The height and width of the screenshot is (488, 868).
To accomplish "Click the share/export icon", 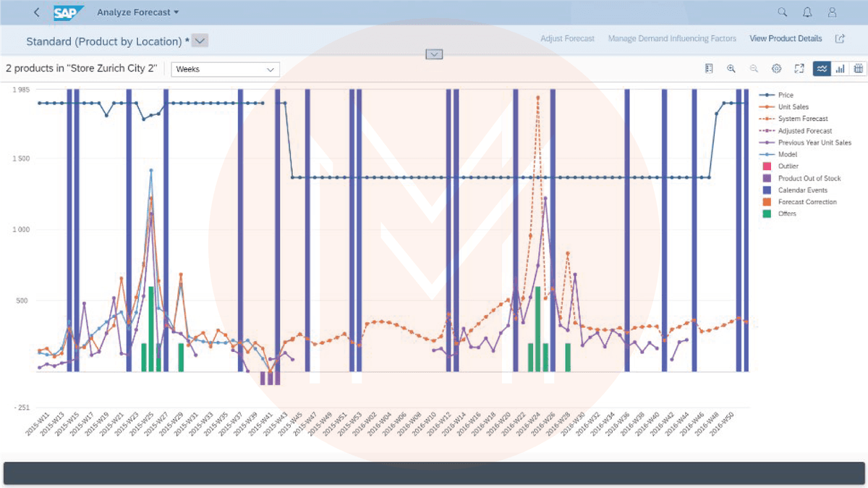I will pos(840,38).
